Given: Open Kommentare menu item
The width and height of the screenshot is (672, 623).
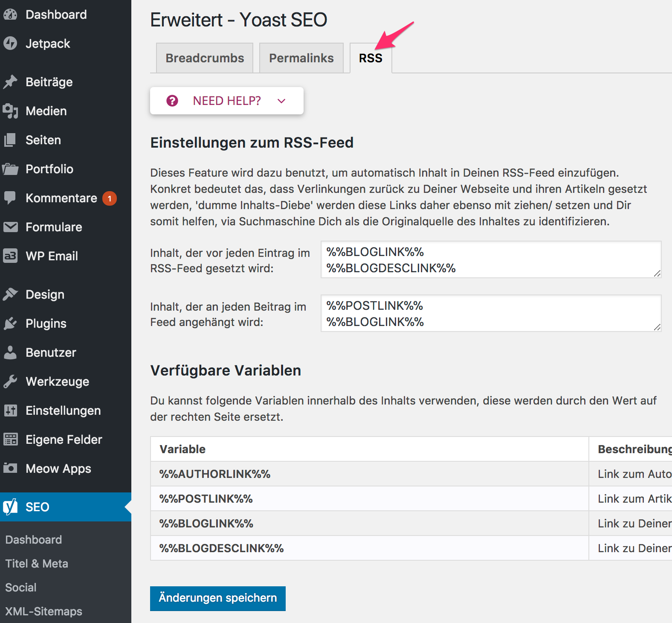Looking at the screenshot, I should point(66,198).
